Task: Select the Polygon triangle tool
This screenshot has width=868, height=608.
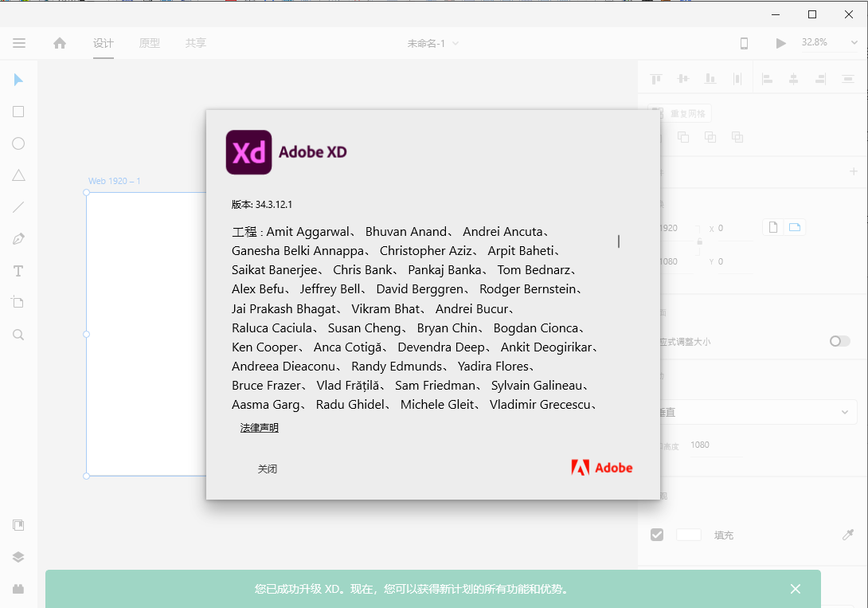Action: 18,175
